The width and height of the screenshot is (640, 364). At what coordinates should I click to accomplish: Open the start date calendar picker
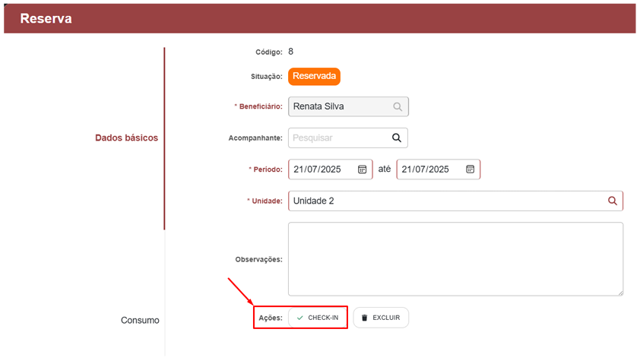pyautogui.click(x=363, y=169)
